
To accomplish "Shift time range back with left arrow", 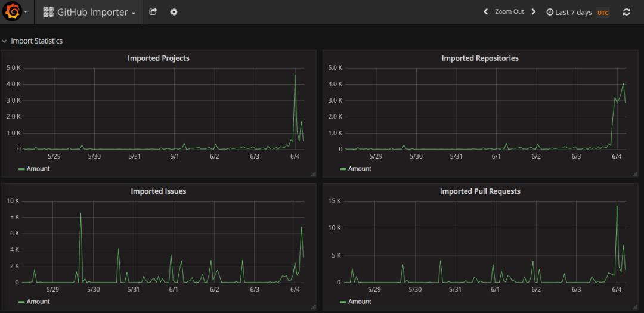I will [486, 12].
